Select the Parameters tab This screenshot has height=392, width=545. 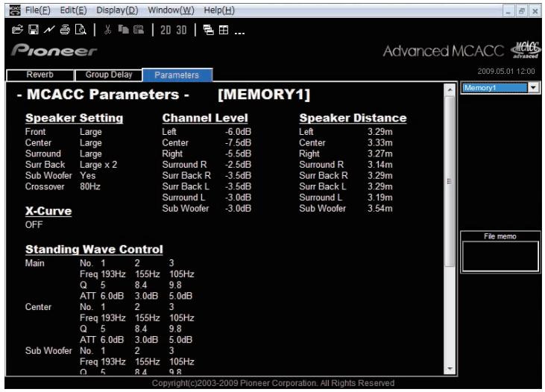point(177,75)
